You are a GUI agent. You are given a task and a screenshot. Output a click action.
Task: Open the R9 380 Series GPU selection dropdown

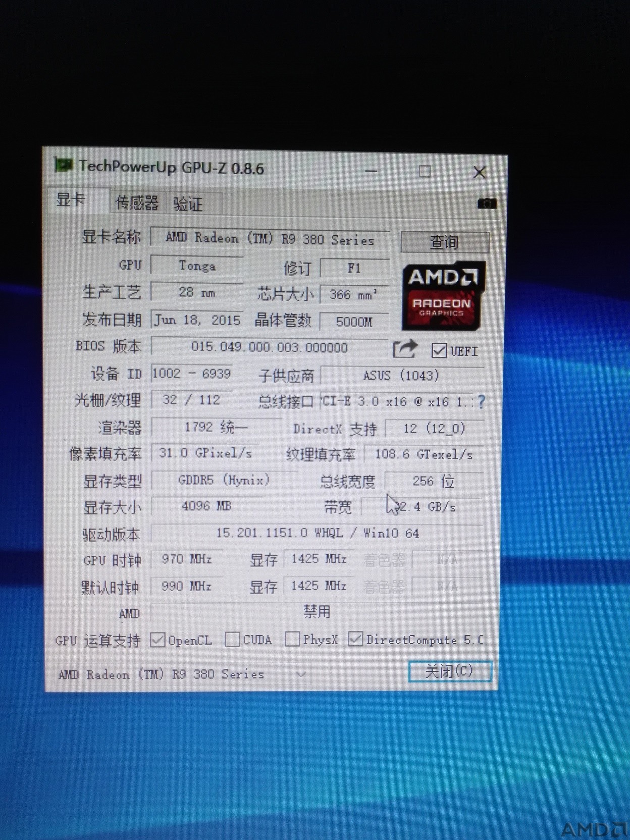182,674
